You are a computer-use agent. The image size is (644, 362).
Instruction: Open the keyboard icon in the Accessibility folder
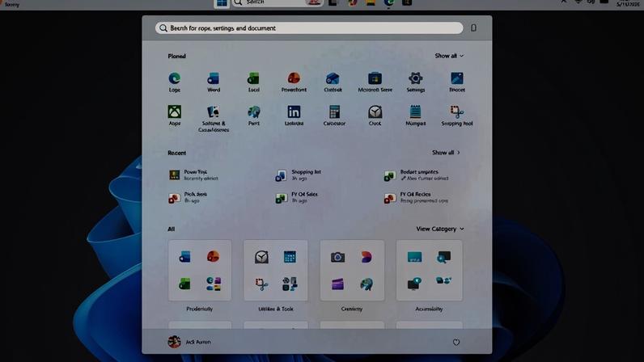pyautogui.click(x=414, y=257)
